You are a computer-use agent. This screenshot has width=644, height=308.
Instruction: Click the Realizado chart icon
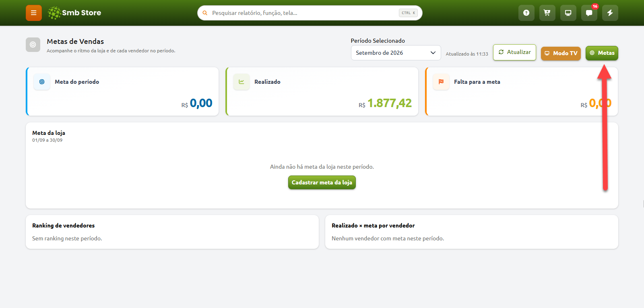[x=242, y=82]
